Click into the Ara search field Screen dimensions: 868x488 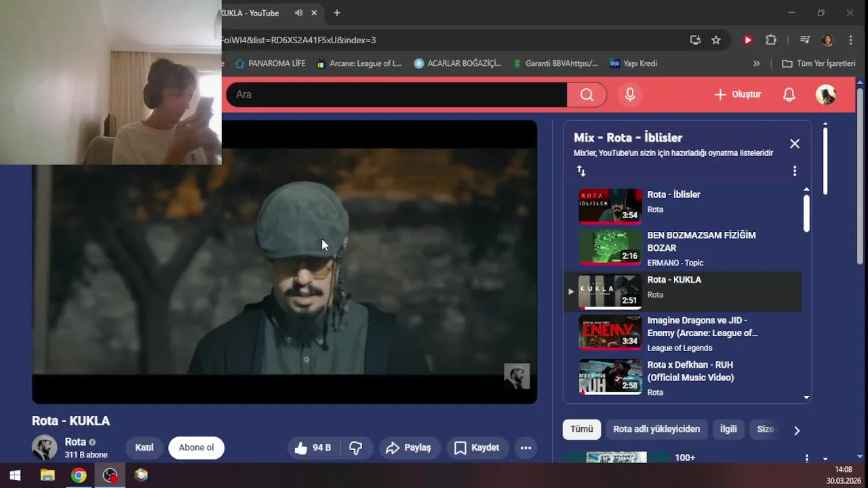(x=396, y=95)
